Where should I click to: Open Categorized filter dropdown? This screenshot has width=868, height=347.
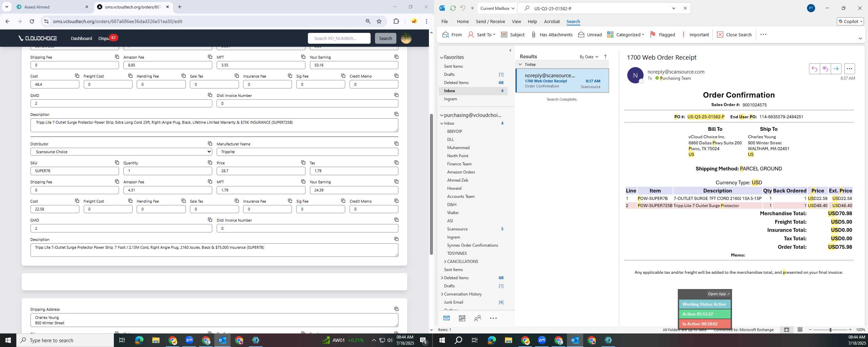[626, 35]
